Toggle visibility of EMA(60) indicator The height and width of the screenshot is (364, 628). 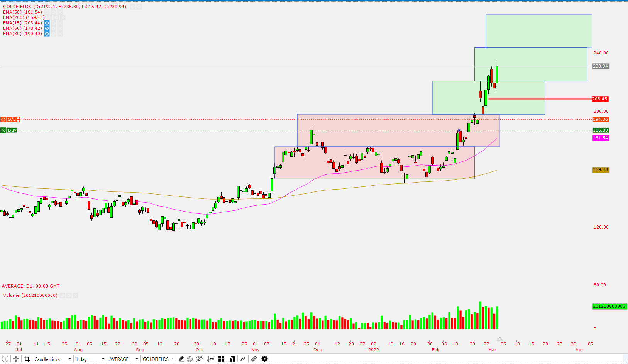tap(47, 29)
